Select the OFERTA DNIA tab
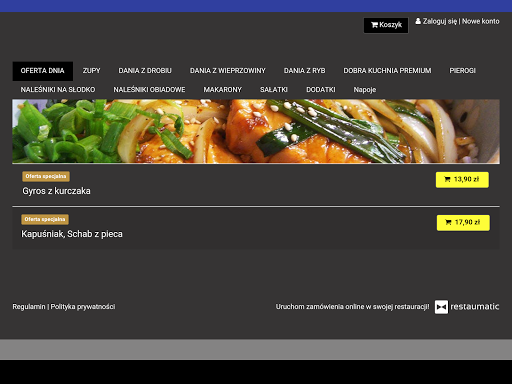 (x=43, y=71)
